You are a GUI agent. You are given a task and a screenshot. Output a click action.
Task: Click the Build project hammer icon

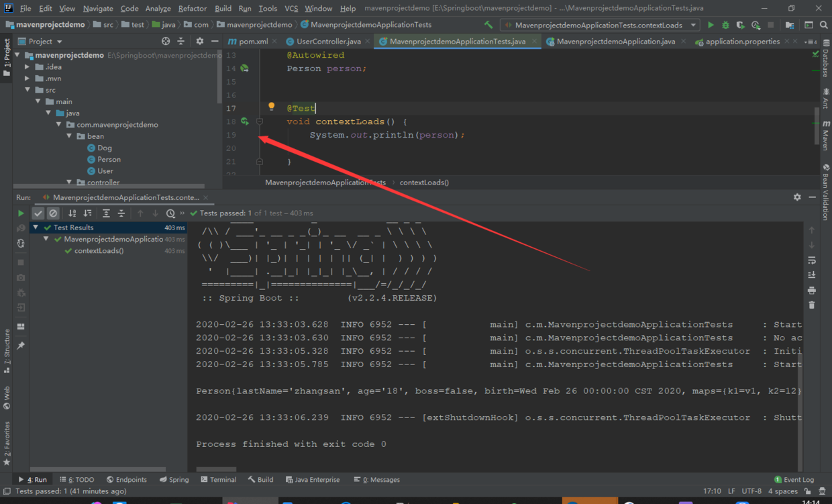tap(488, 25)
